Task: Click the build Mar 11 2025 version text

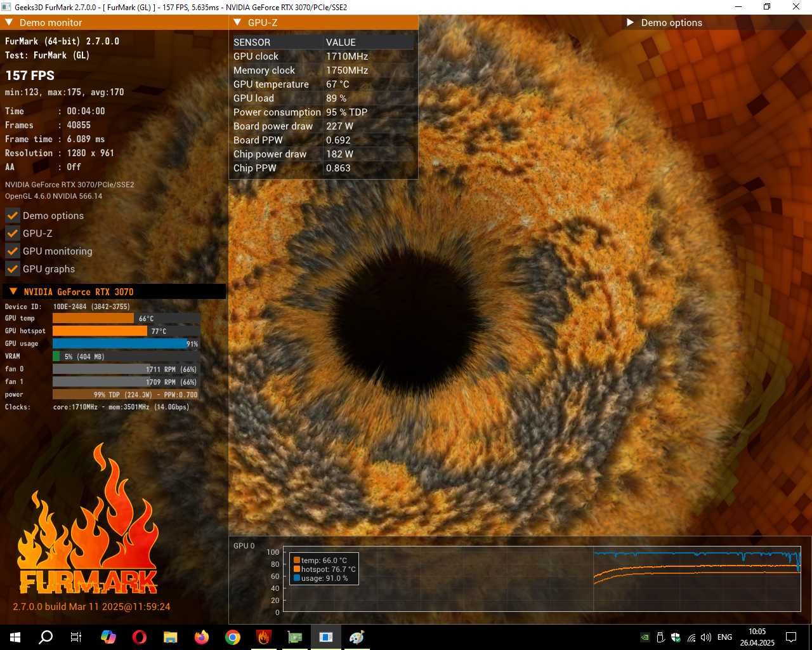Action: click(x=91, y=607)
